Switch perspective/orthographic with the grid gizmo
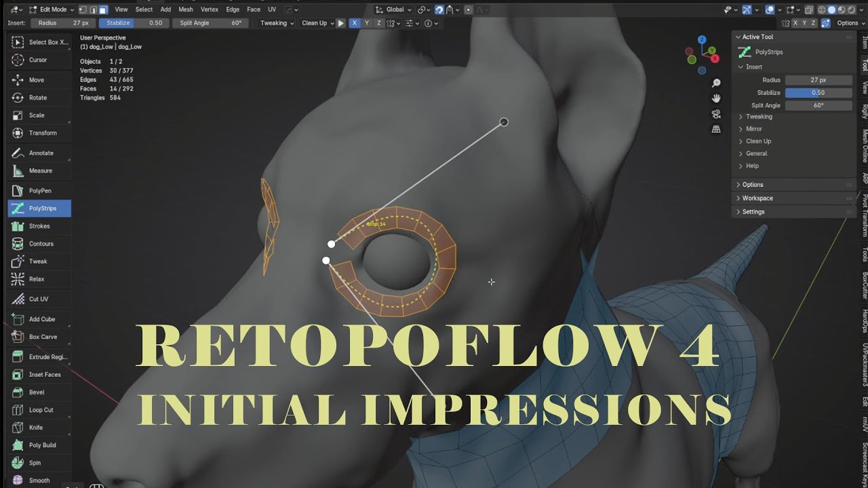 click(x=716, y=129)
